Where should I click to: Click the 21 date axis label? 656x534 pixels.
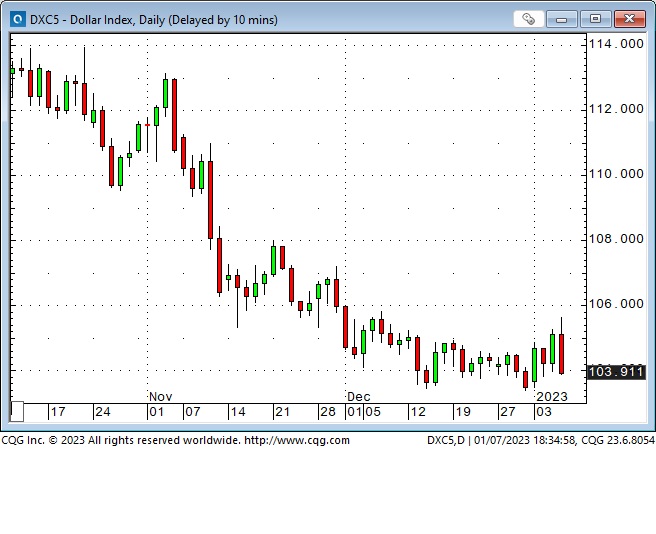coord(282,412)
